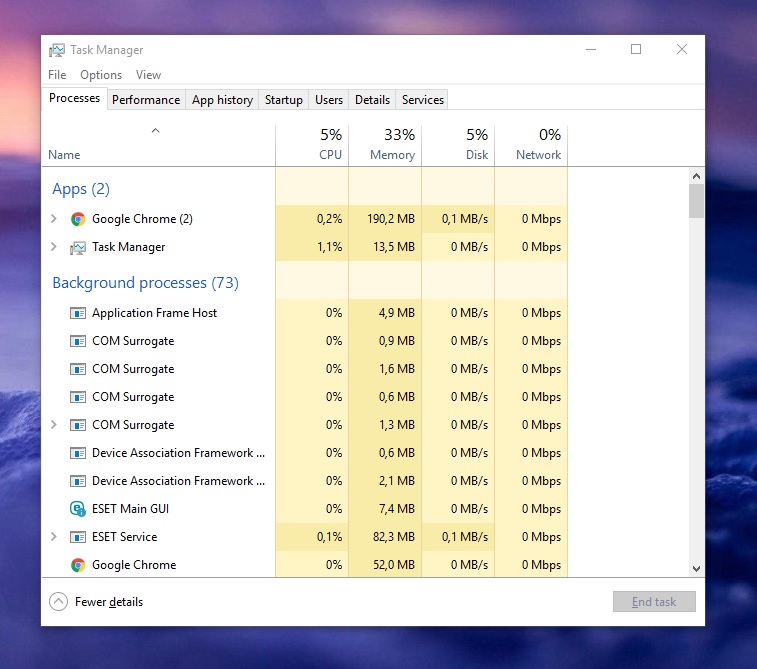Click the Task Manager app row icon
This screenshot has height=669, width=757.
tap(78, 247)
